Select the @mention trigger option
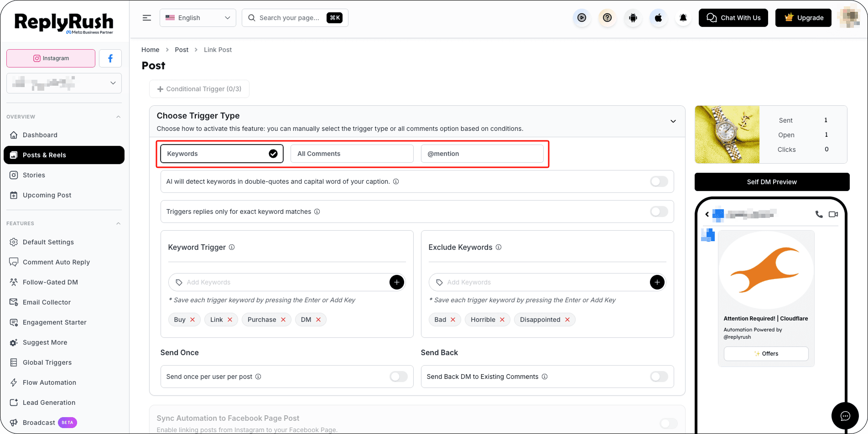The width and height of the screenshot is (868, 434). (x=482, y=154)
